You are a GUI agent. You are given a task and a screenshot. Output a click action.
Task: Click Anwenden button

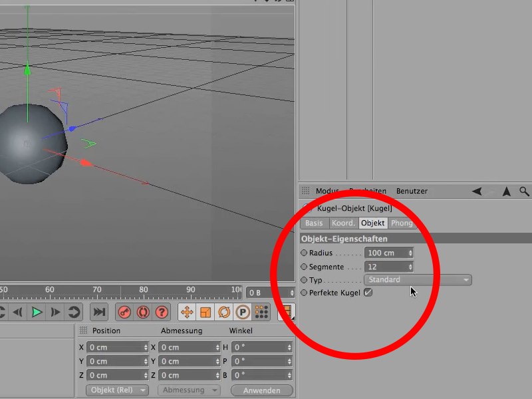click(261, 390)
